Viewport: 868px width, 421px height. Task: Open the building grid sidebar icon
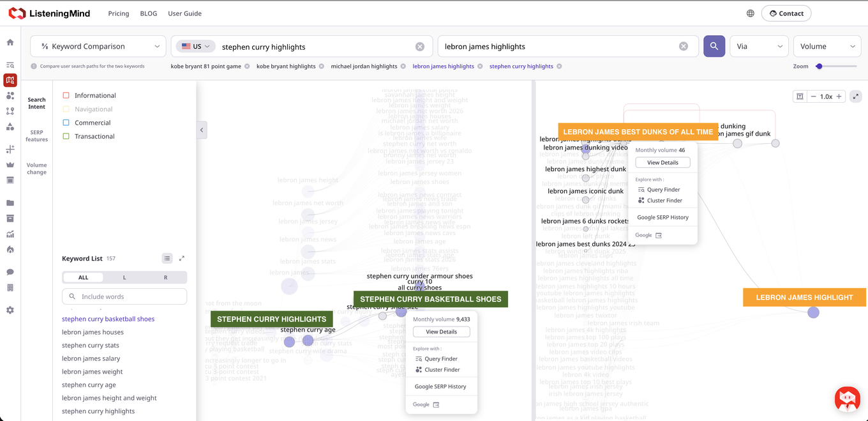[10, 288]
